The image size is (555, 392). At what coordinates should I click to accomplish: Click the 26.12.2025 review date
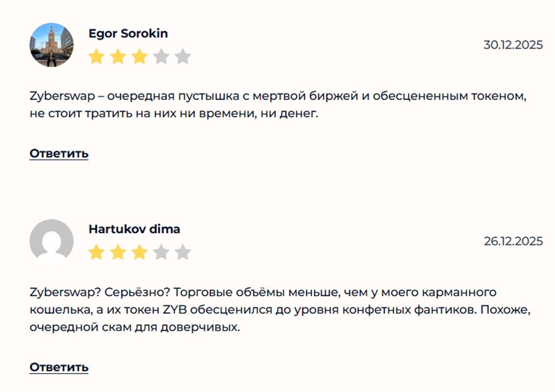coord(513,241)
